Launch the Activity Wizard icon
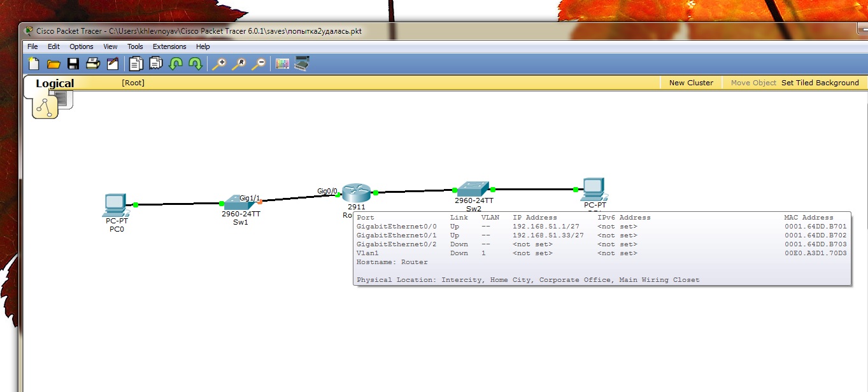868x392 pixels. click(x=113, y=64)
